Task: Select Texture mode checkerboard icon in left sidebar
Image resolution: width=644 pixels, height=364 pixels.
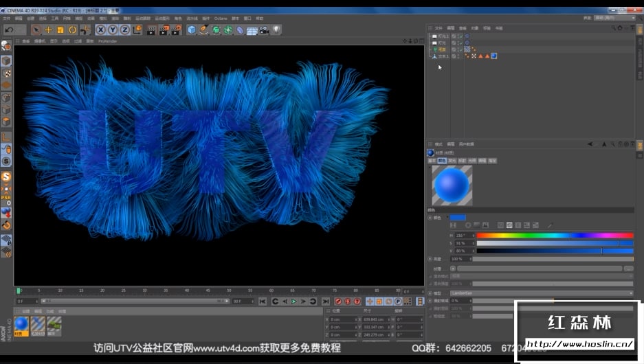Action: click(6, 73)
